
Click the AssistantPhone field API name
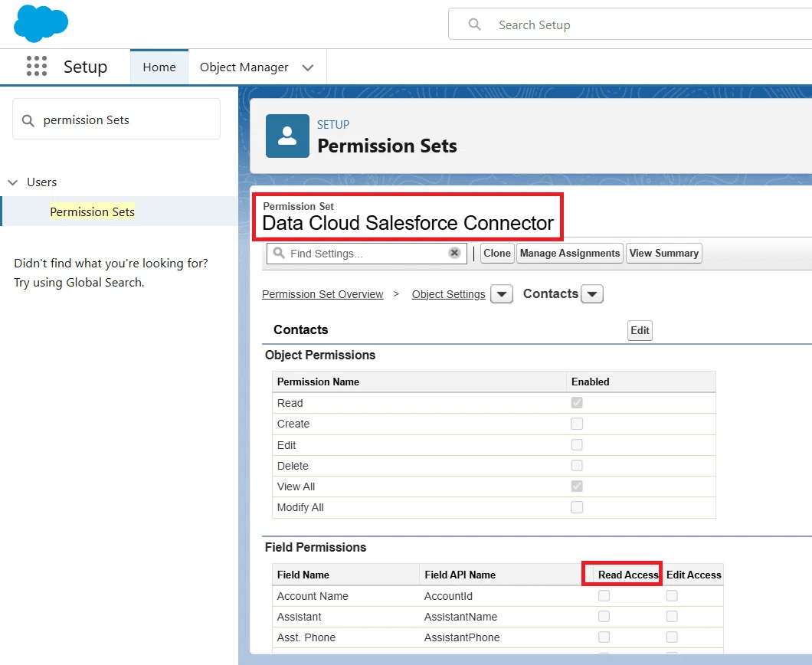click(x=462, y=637)
